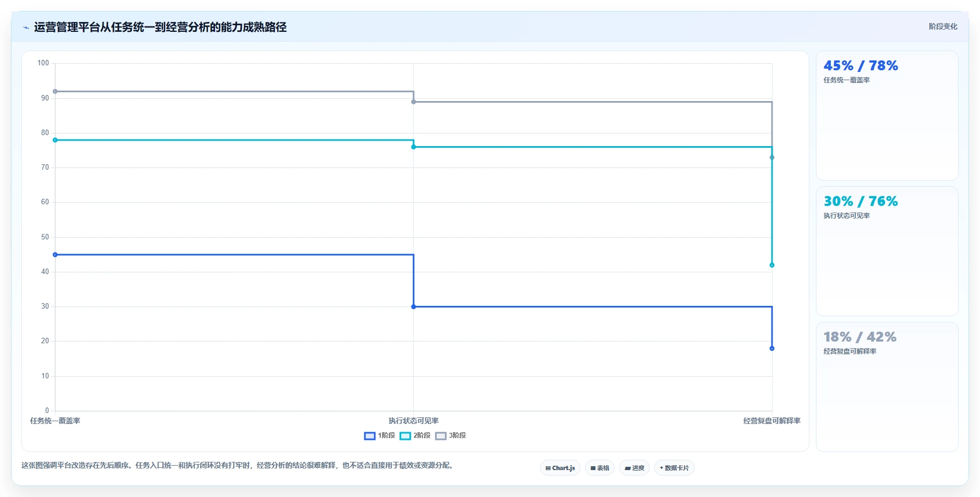980x497 pixels.
Task: Click the x-axis label 执行状态可见率
Action: click(x=414, y=421)
